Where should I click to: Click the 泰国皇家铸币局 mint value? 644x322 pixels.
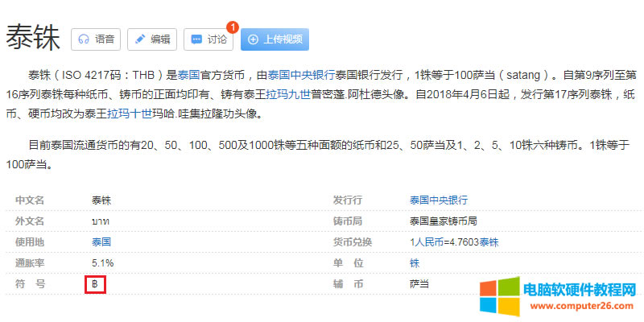tap(444, 221)
